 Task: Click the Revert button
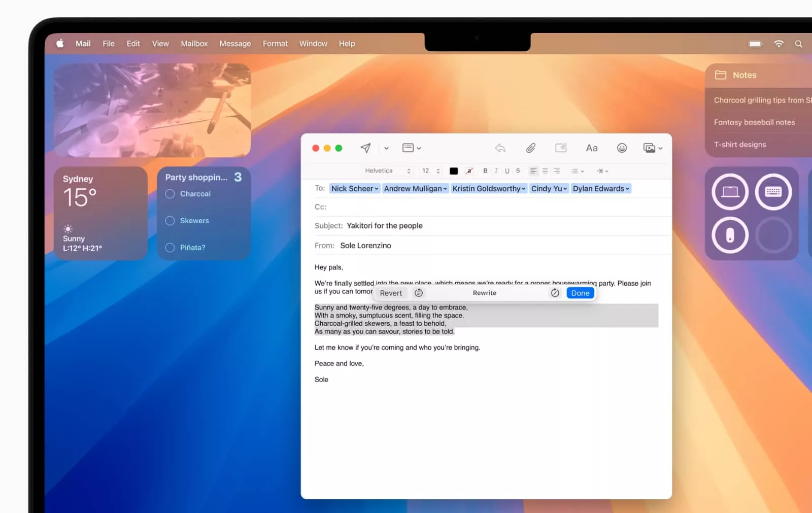tap(391, 293)
